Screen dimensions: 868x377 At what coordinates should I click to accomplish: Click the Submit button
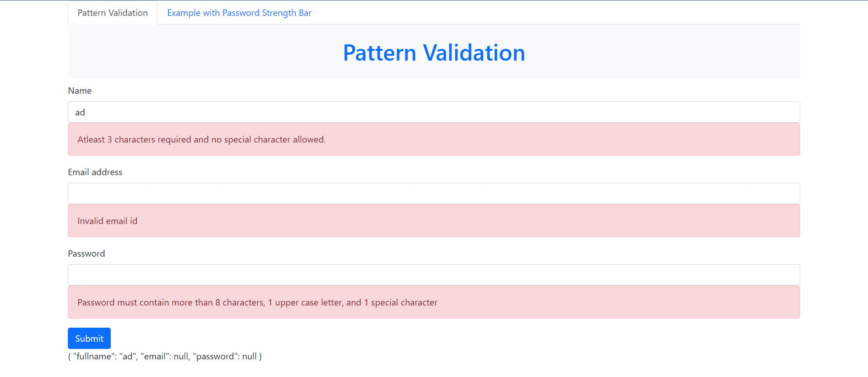pyautogui.click(x=89, y=338)
